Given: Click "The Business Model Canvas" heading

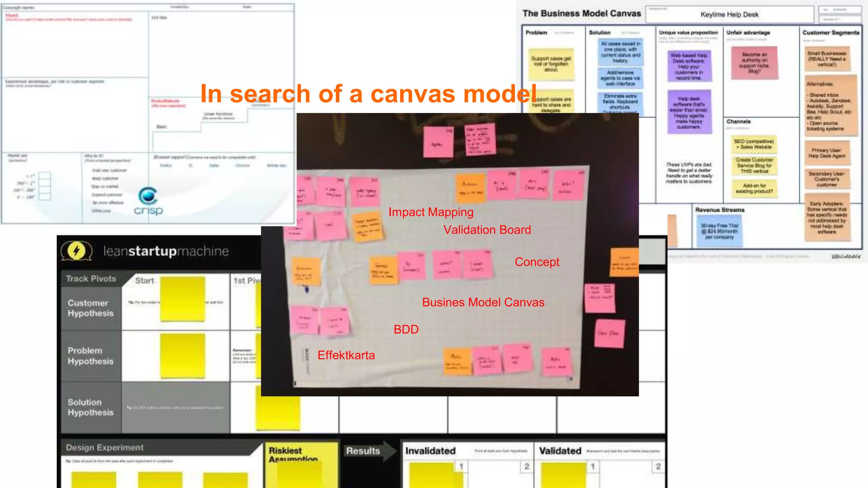Looking at the screenshot, I should coord(581,14).
